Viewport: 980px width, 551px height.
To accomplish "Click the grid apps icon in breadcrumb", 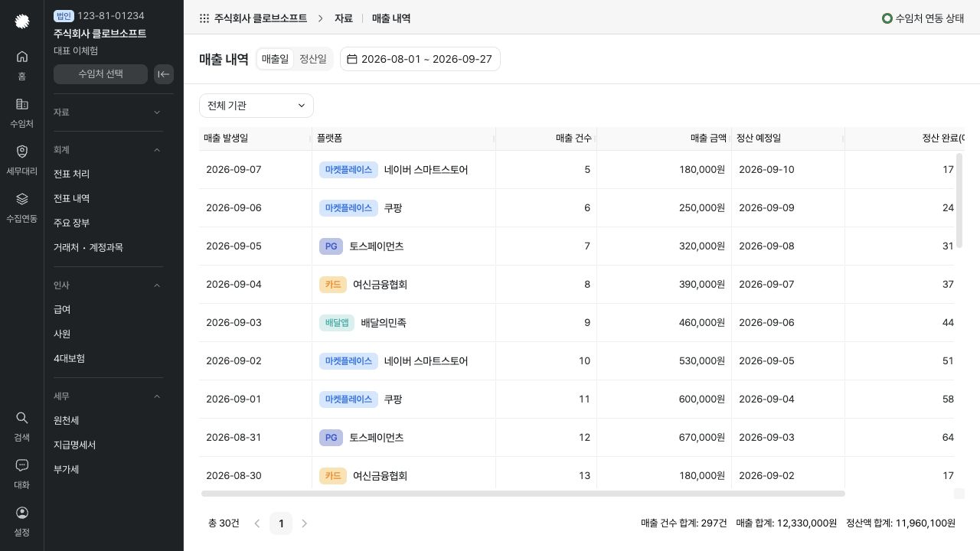I will pos(204,18).
